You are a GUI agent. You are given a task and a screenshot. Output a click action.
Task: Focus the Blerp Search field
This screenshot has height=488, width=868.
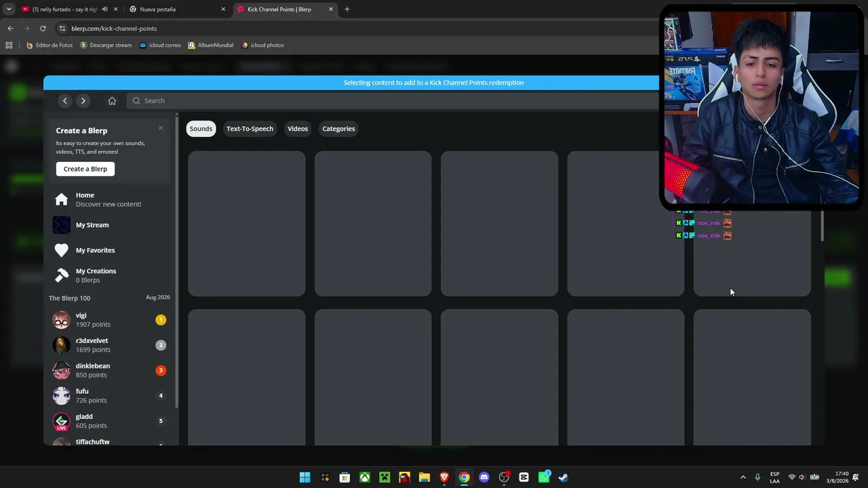point(393,101)
